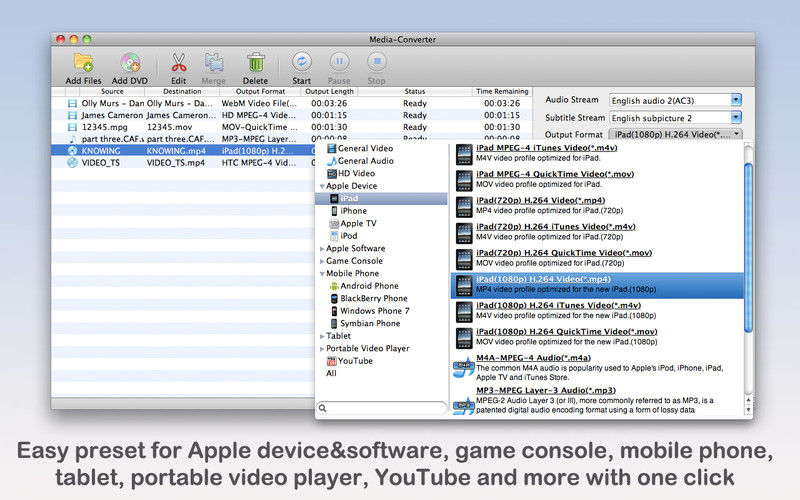Viewport: 800px width, 500px height.
Task: Click the KNOWING.mp4 destination cell
Action: click(176, 151)
